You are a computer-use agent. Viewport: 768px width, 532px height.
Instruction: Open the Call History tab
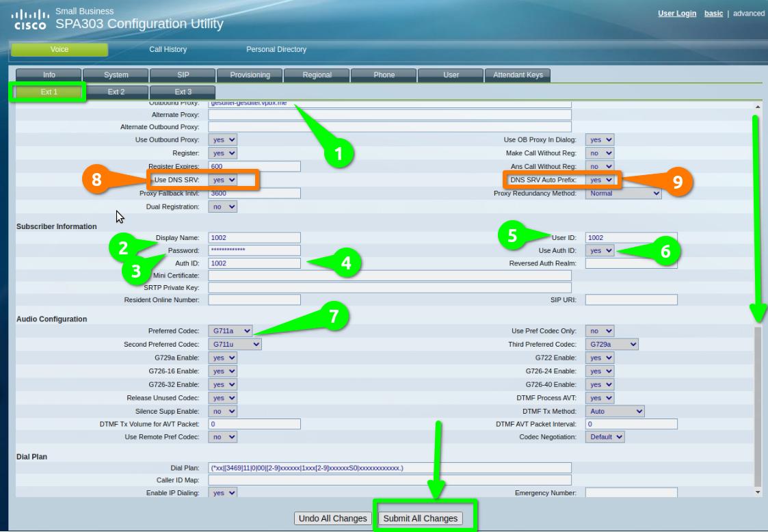170,50
